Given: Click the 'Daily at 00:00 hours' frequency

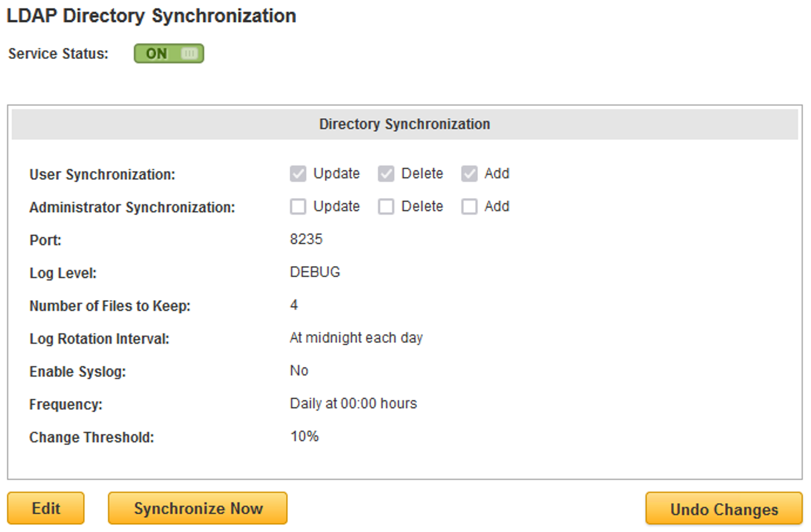Looking at the screenshot, I should coord(353,403).
